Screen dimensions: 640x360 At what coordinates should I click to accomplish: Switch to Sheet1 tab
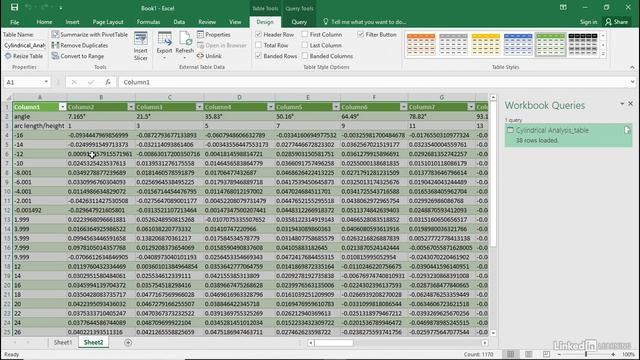(x=63, y=342)
